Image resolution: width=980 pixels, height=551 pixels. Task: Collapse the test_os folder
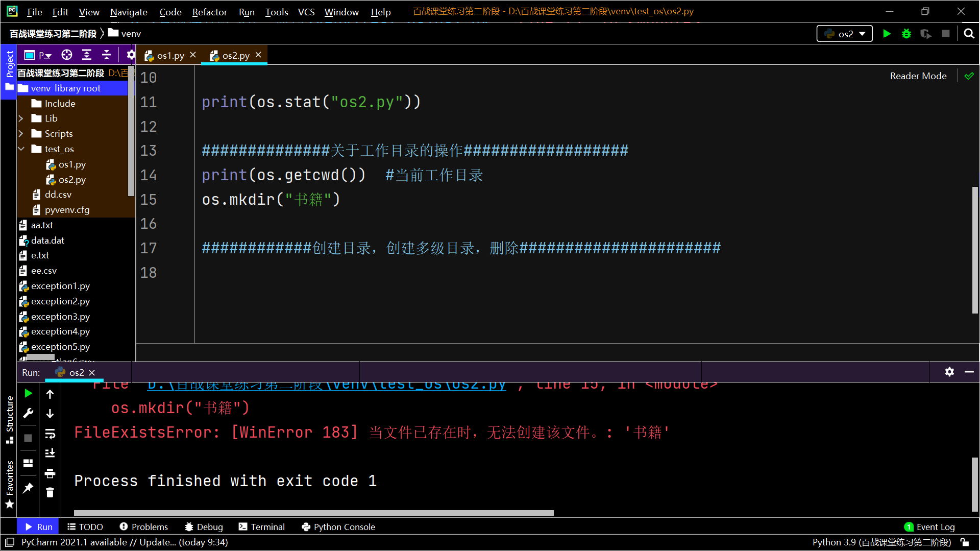pyautogui.click(x=21, y=149)
